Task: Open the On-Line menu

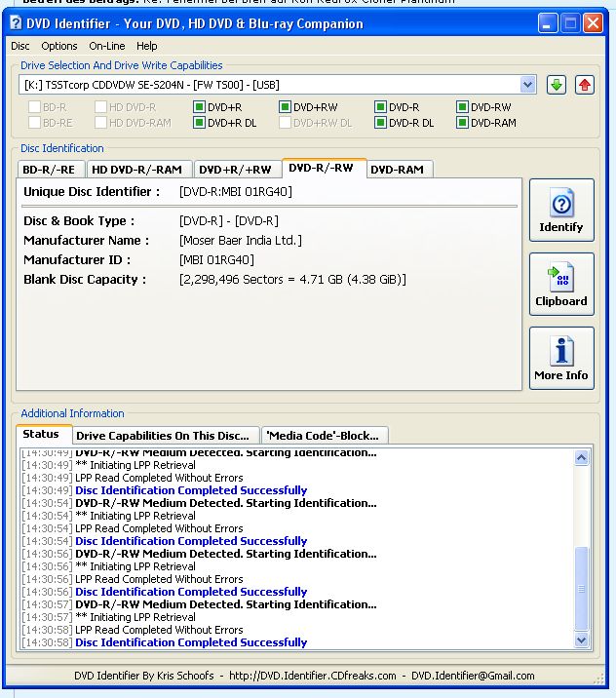Action: 107,46
